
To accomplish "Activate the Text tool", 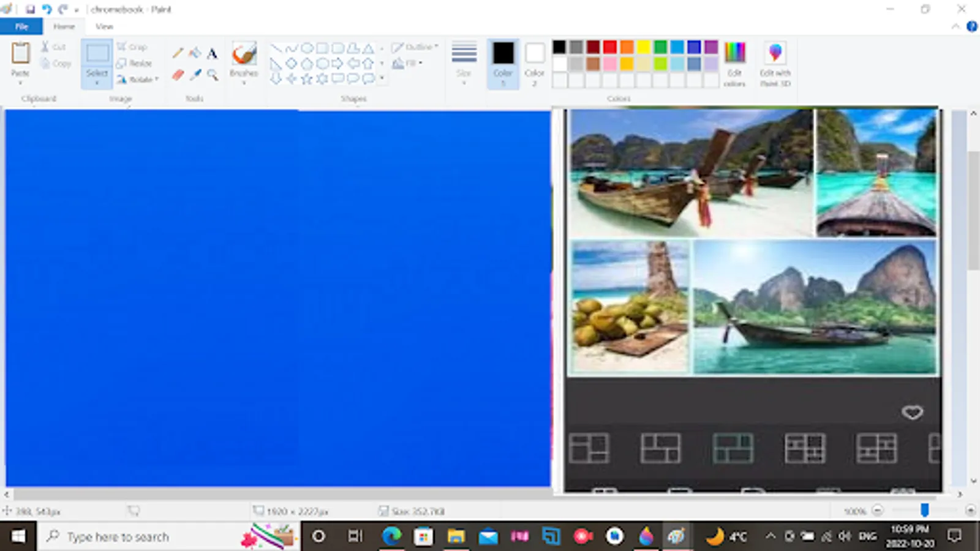I will [212, 53].
